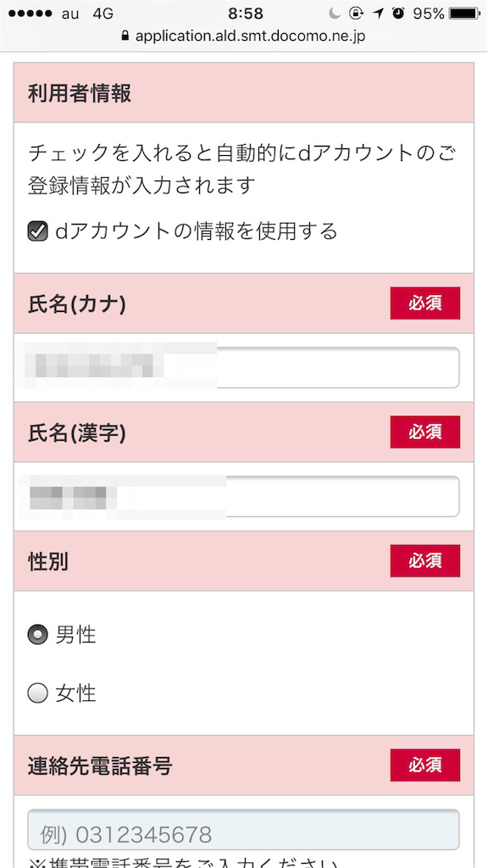Tap the 必須 badge beside 氏名(カナ)
This screenshot has width=488, height=868.
tap(425, 303)
